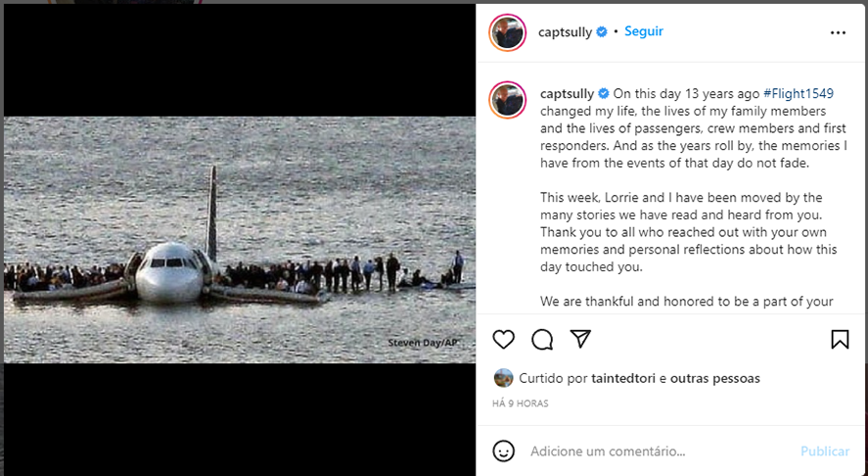This screenshot has height=476, width=868.
Task: Click captsully username in post header
Action: coord(565,32)
